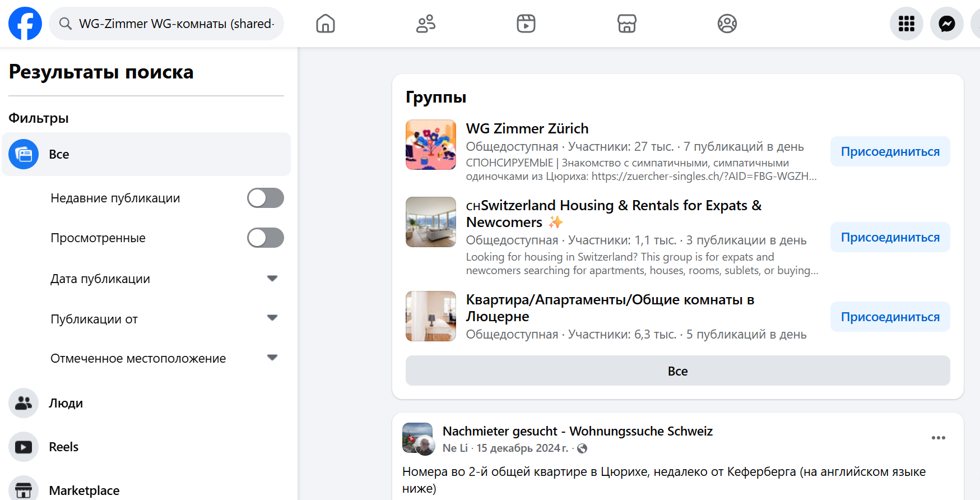
Task: Open post options three-dot menu
Action: click(x=938, y=438)
